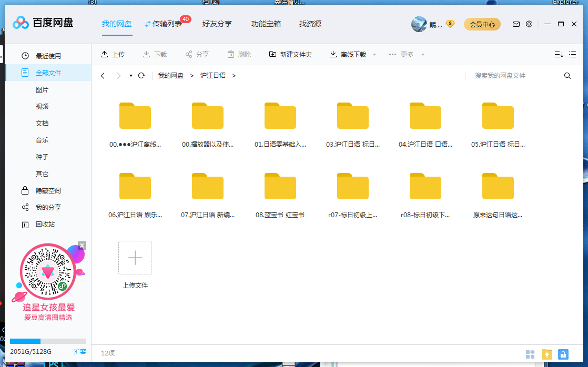Click the search magnifier icon

(x=567, y=76)
